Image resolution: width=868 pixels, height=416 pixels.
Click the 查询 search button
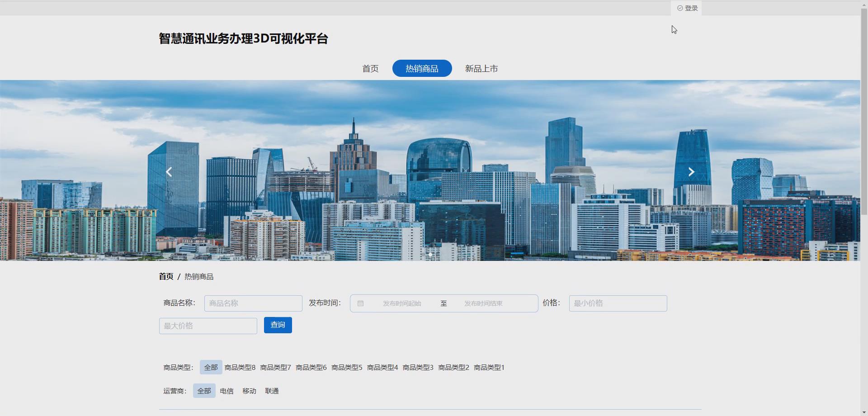278,325
